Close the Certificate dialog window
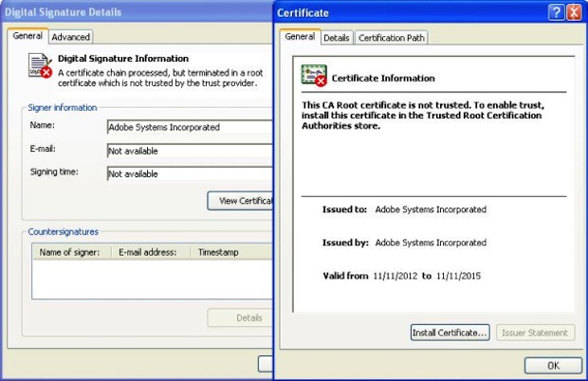The width and height of the screenshot is (588, 381). (x=574, y=12)
